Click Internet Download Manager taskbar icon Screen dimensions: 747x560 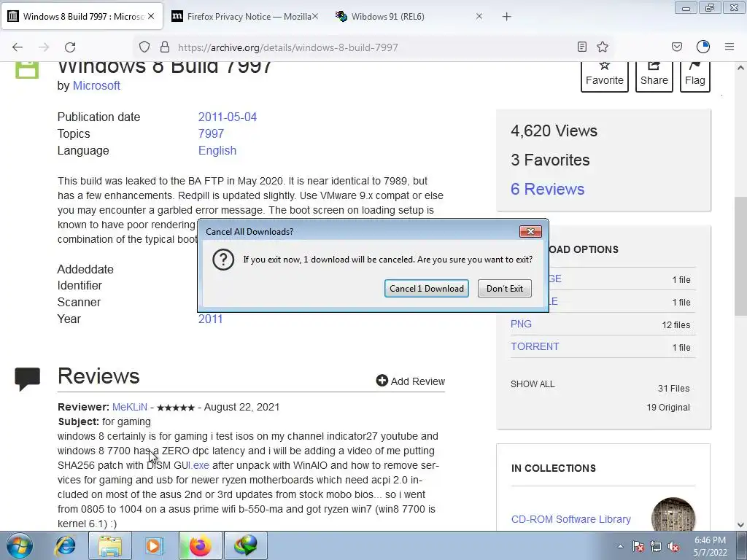(x=246, y=545)
